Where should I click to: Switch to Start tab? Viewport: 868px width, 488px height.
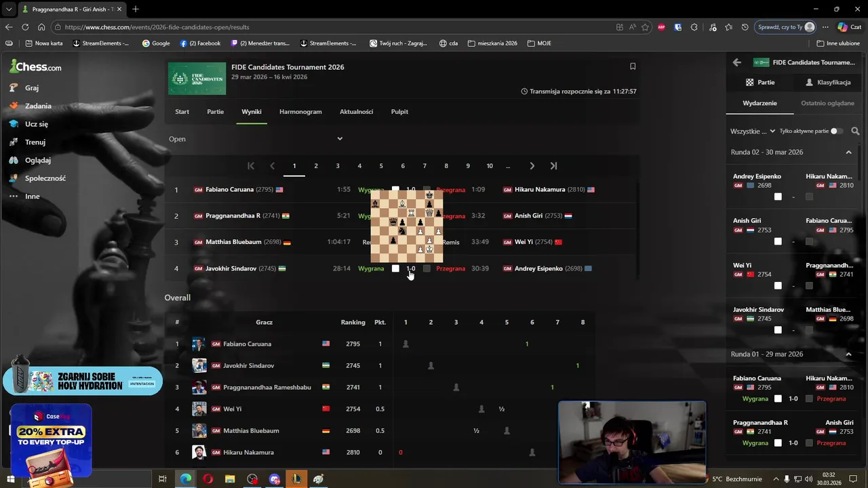(182, 112)
